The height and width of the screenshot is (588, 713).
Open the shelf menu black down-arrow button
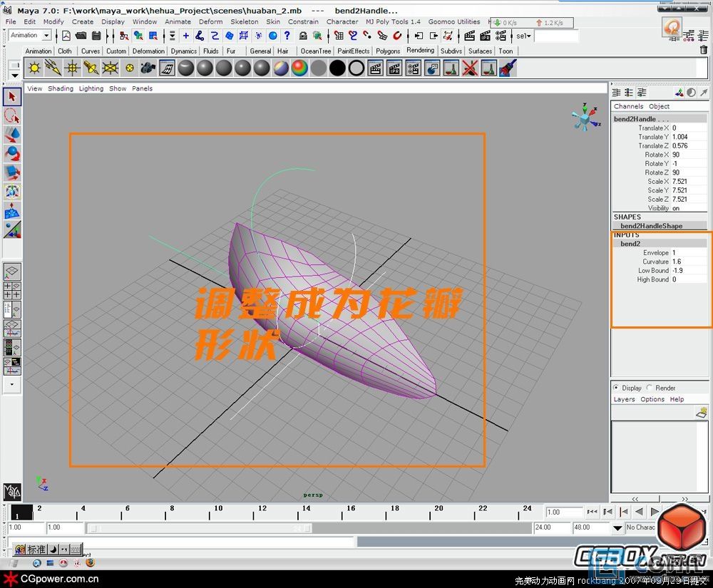[14, 75]
